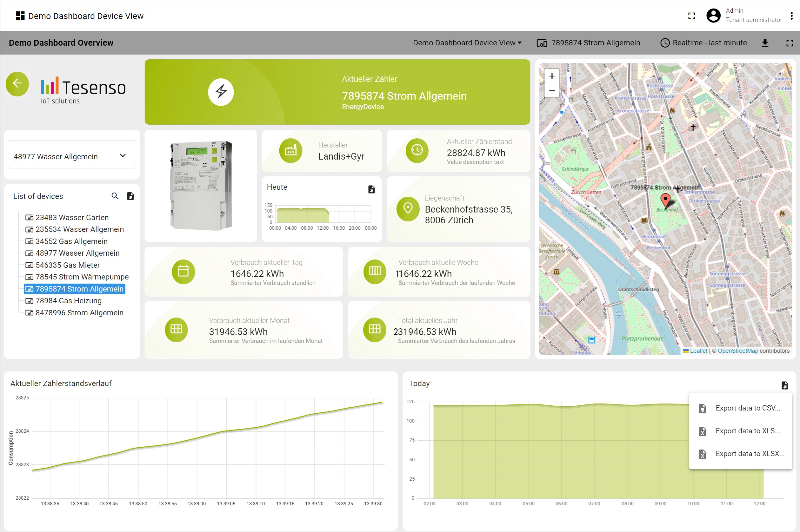This screenshot has height=532, width=800.
Task: Open the three-dot user menu
Action: [x=791, y=16]
